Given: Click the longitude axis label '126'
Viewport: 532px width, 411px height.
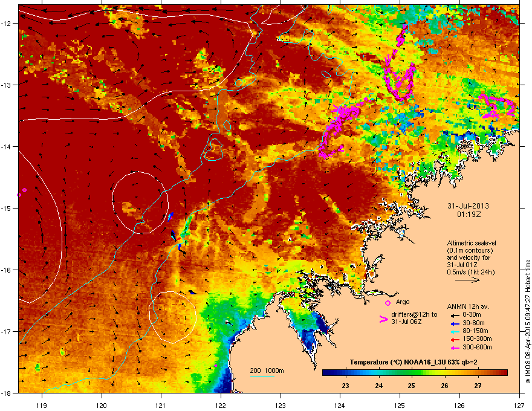Looking at the screenshot, I should tap(459, 405).
